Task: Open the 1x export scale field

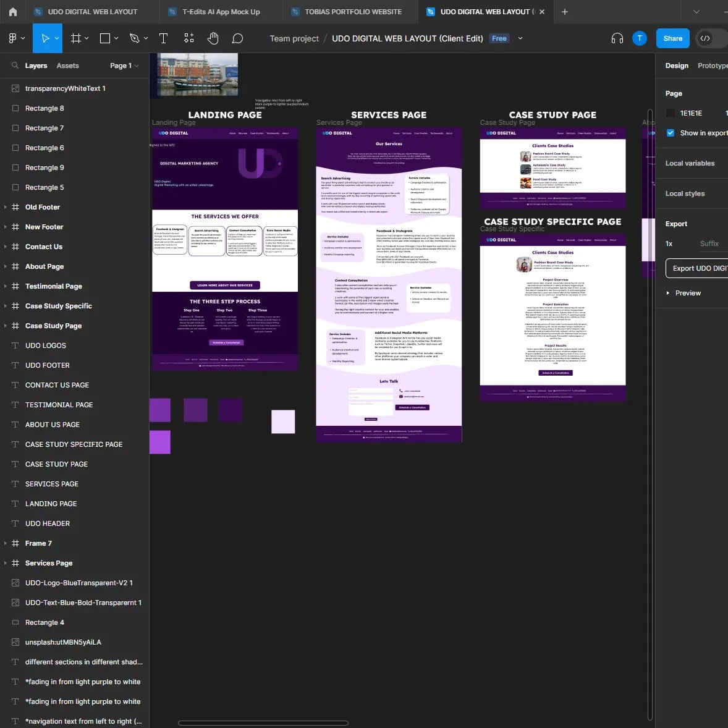Action: [x=669, y=243]
